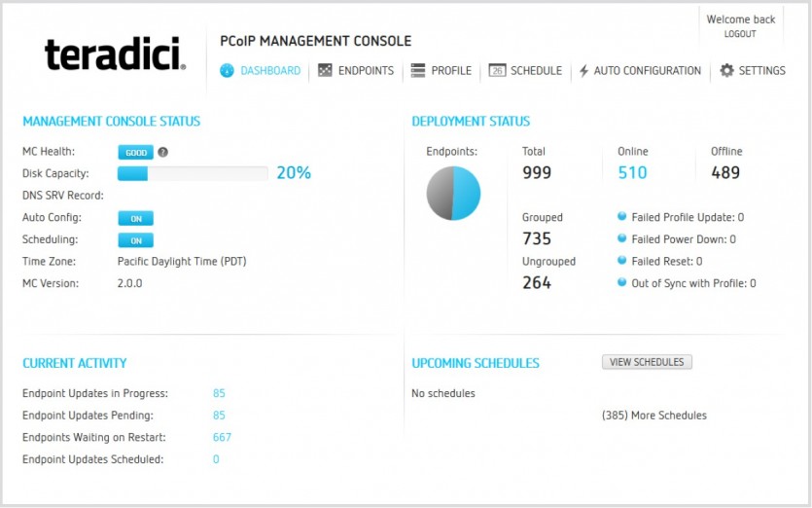This screenshot has height=508, width=812.
Task: Click the teradici logo
Action: (115, 54)
